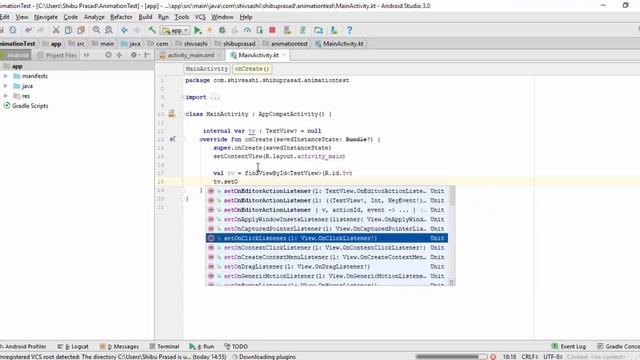The height and width of the screenshot is (360, 640).
Task: Expand the res folder
Action: pos(6,96)
